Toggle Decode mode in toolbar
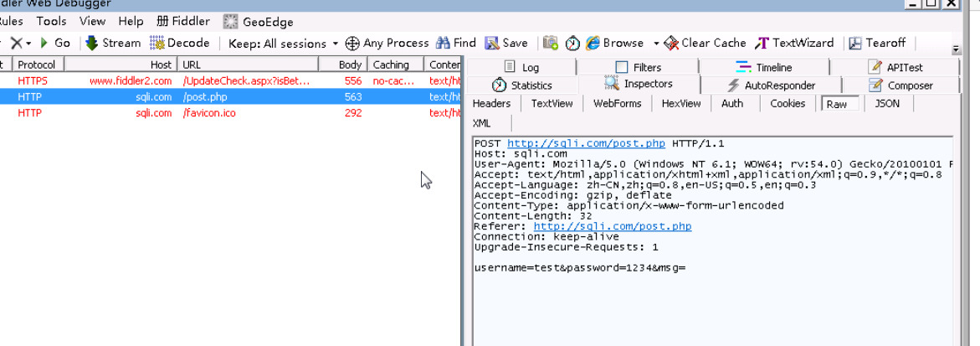Screen dimensions: 980x346 pyautogui.click(x=179, y=44)
